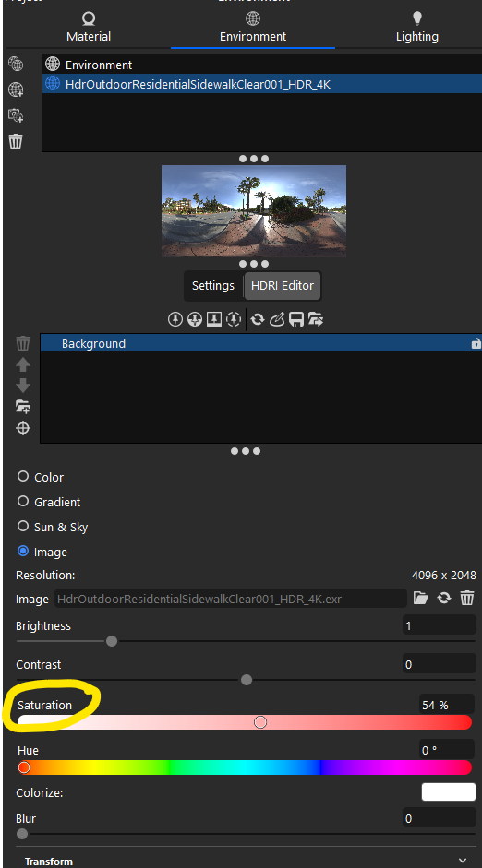Image resolution: width=482 pixels, height=868 pixels.
Task: Click the first round pin icon in HDRI toolbar
Action: click(175, 319)
